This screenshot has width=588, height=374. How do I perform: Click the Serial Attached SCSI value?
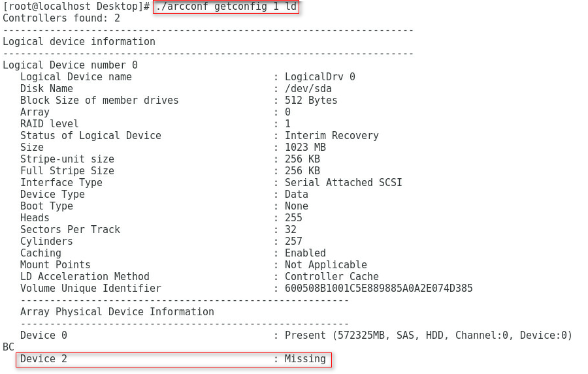point(343,183)
